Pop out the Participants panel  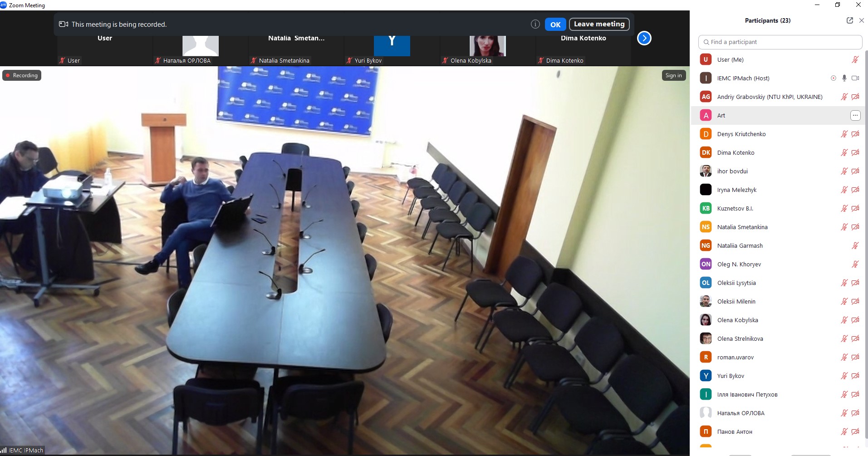tap(849, 20)
